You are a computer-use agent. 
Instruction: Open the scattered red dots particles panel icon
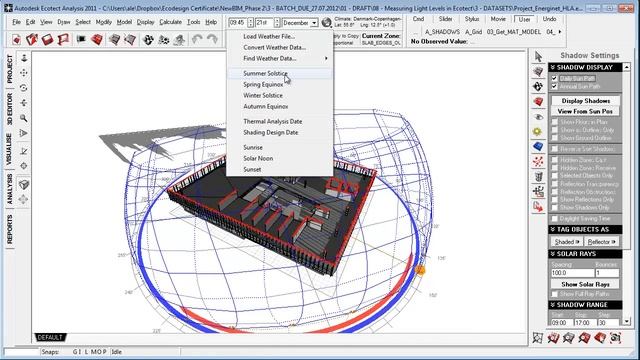(538, 161)
